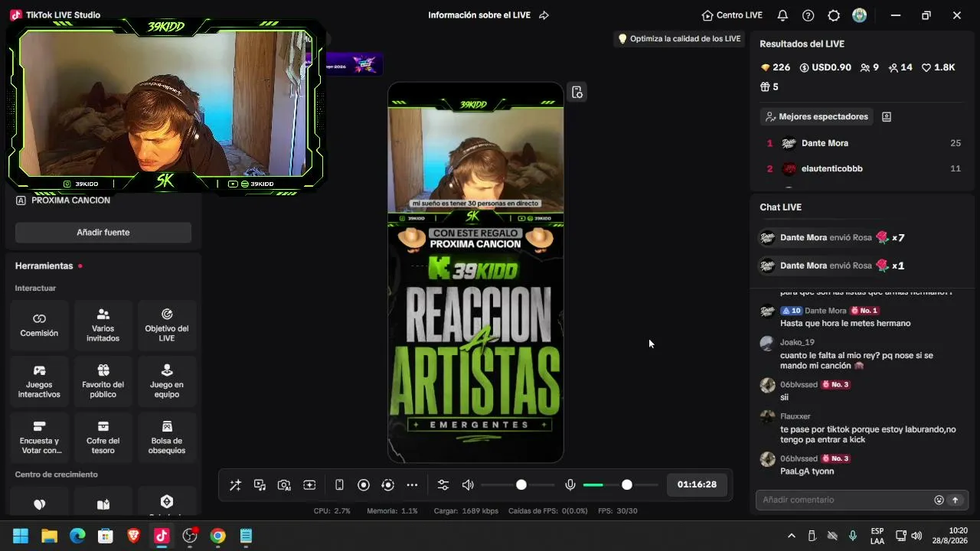Image resolution: width=980 pixels, height=551 pixels.
Task: Open Juego en equipo tool
Action: (x=167, y=381)
